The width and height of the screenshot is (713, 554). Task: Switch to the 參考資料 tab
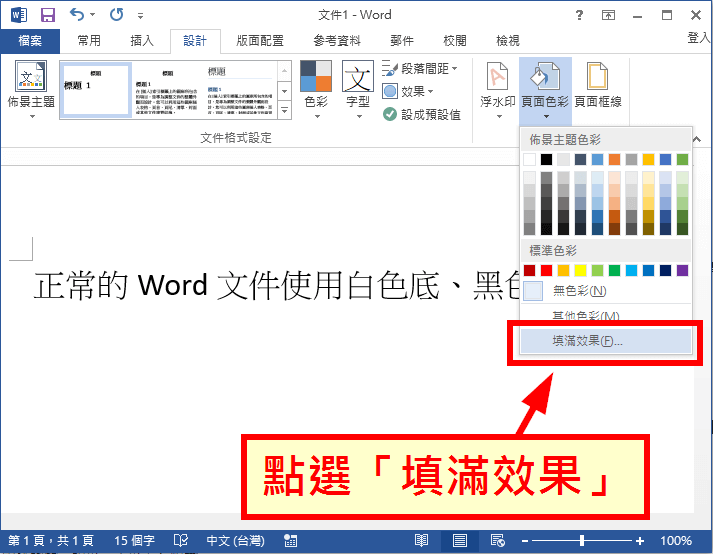click(337, 41)
